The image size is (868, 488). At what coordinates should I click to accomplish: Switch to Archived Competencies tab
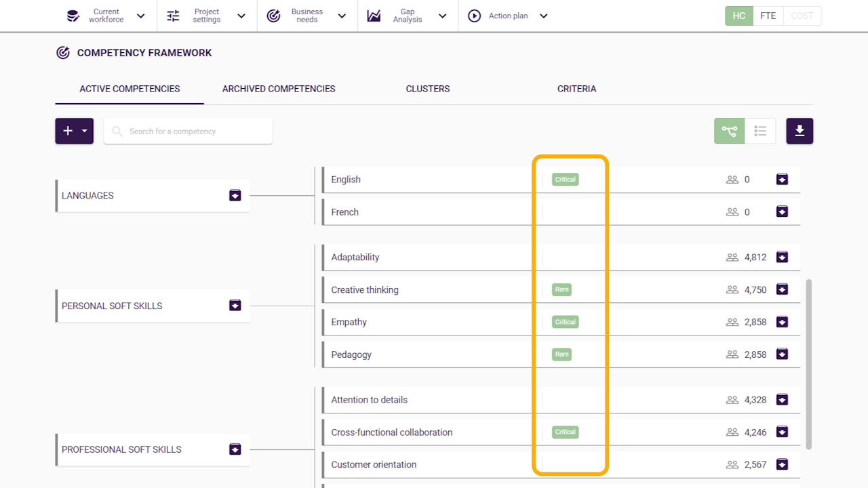(279, 89)
